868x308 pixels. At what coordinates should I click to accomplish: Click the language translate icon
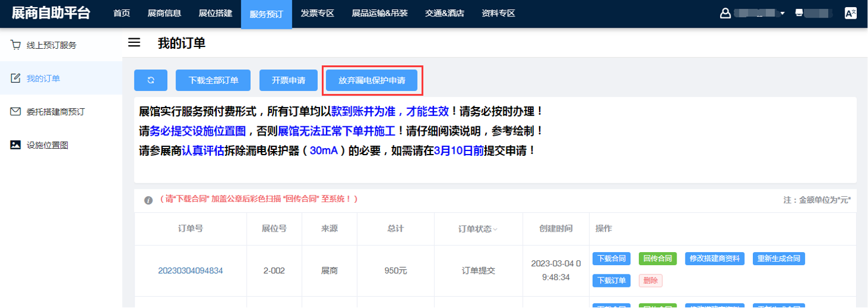point(850,13)
